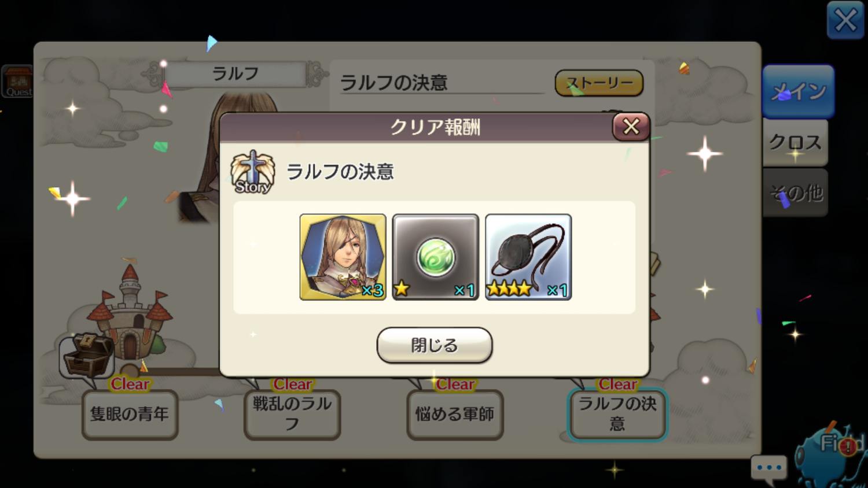Click the castle map icon
This screenshot has height=488, width=868.
(x=130, y=312)
